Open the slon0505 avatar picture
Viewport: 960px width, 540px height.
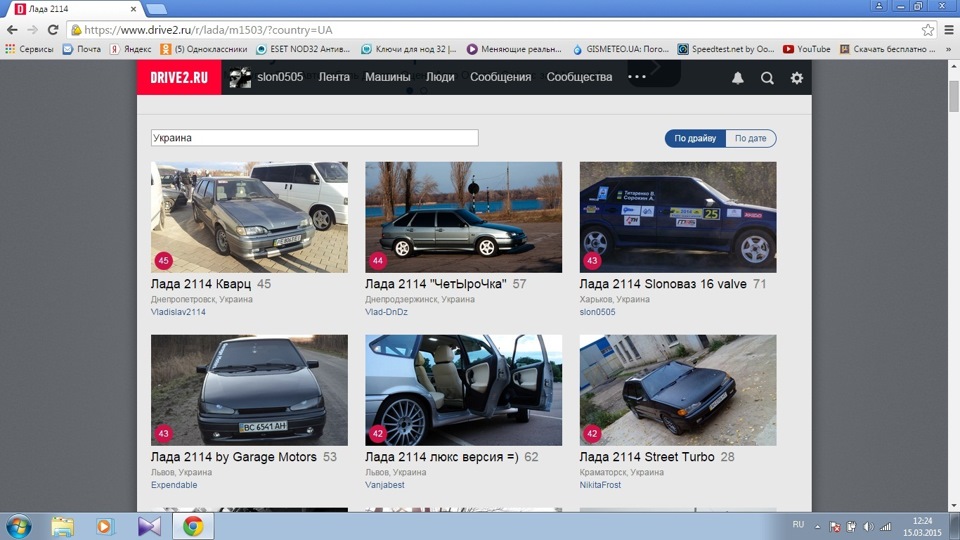[x=240, y=77]
